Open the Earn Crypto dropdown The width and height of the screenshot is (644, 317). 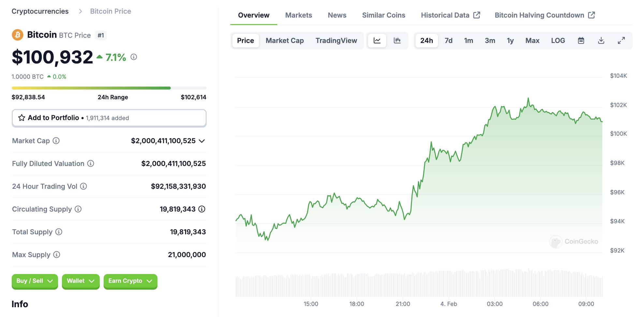[130, 281]
